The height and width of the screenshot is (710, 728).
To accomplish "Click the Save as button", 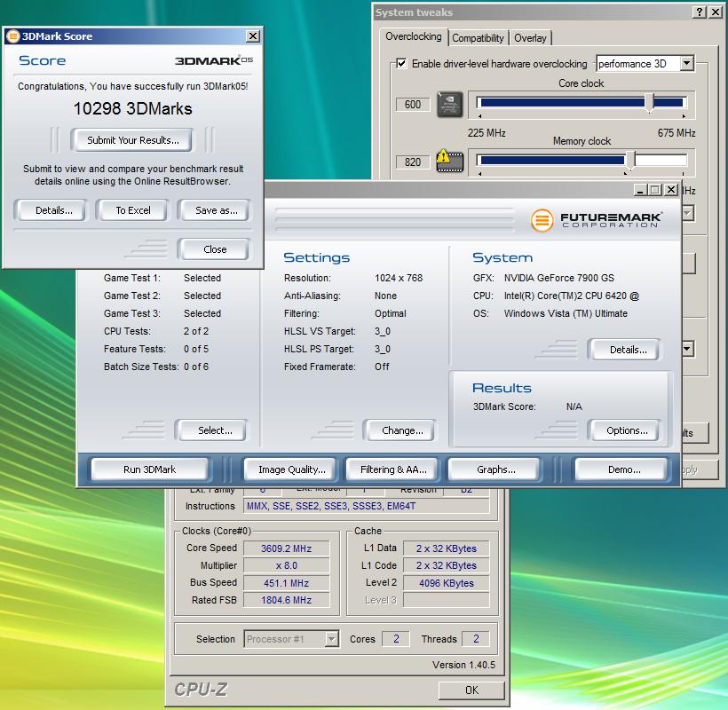I will pyautogui.click(x=216, y=210).
